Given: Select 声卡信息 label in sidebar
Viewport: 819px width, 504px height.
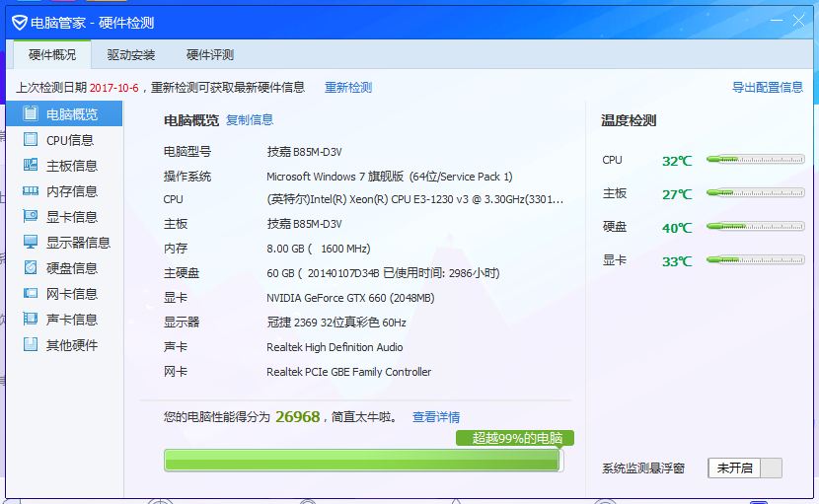Looking at the screenshot, I should [x=72, y=320].
